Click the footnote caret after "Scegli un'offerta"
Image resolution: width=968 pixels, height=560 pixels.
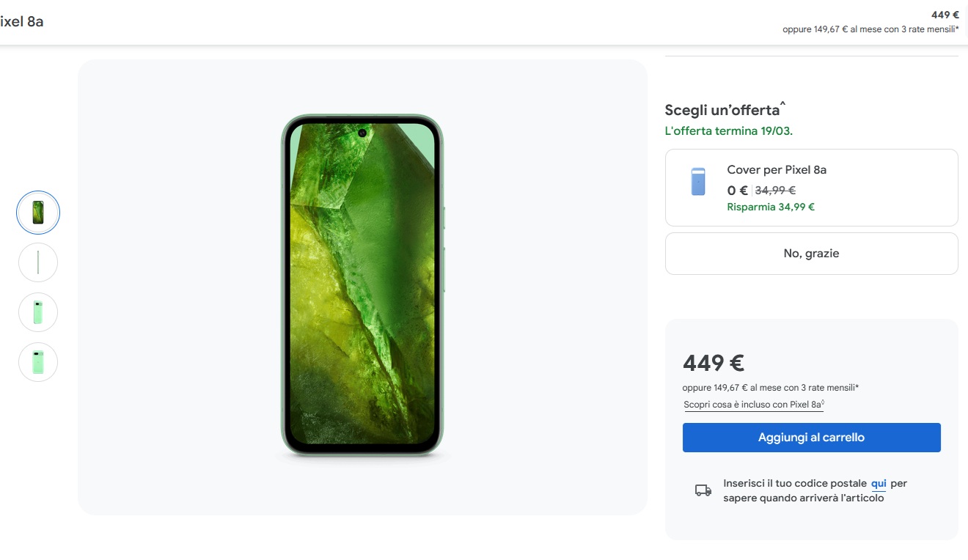coord(782,106)
